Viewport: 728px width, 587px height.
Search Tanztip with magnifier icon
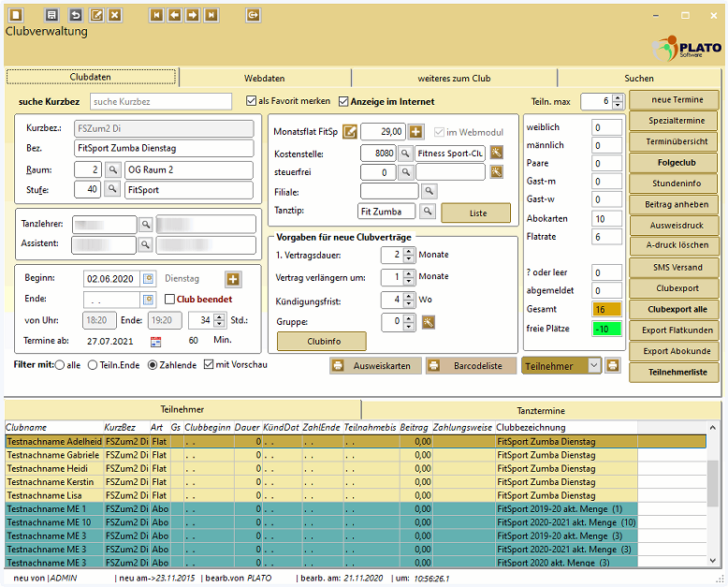pyautogui.click(x=427, y=211)
